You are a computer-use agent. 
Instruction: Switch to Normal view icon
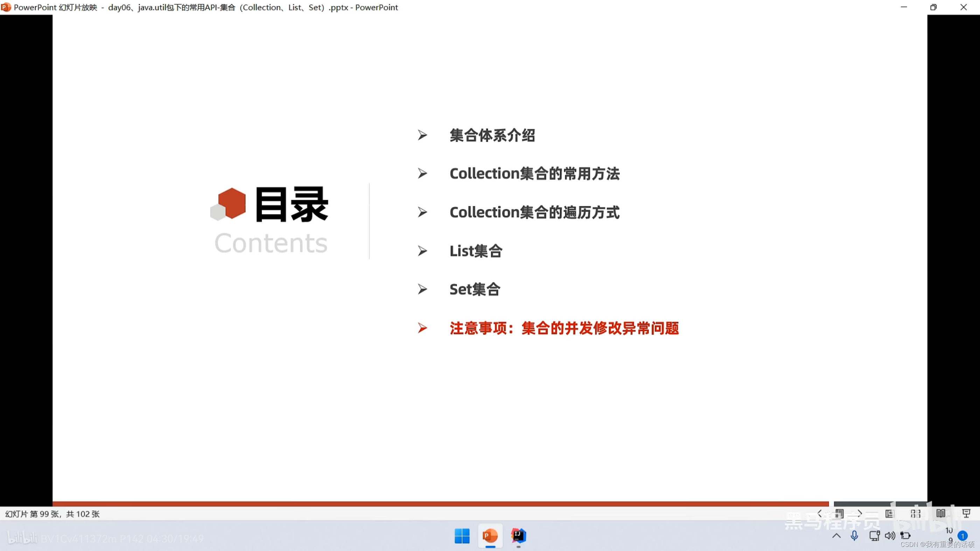pos(889,514)
